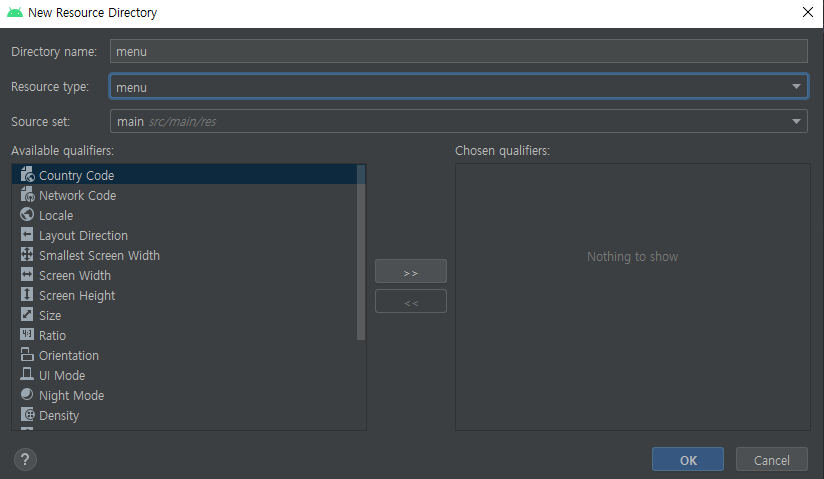The height and width of the screenshot is (479, 824).
Task: Click the Directory name input field
Action: tap(459, 51)
